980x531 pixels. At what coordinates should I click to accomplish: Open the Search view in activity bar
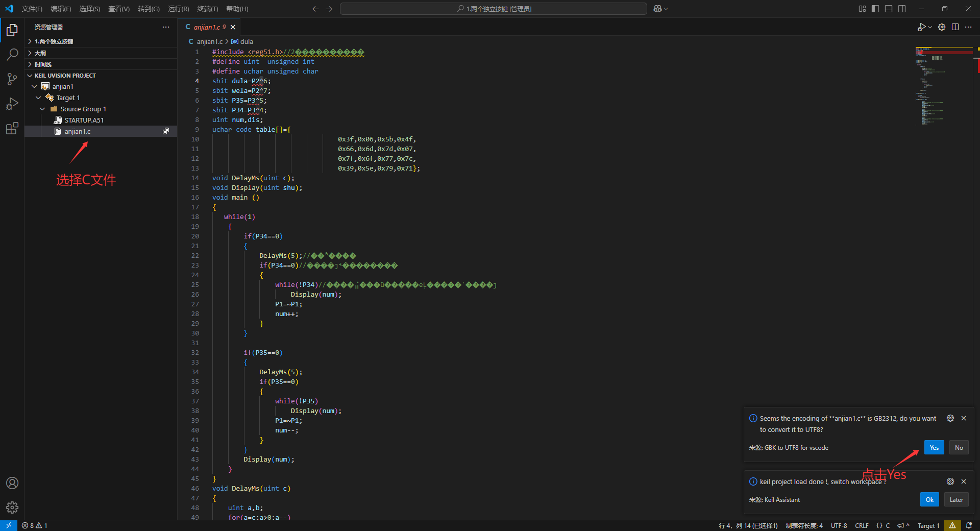point(12,55)
